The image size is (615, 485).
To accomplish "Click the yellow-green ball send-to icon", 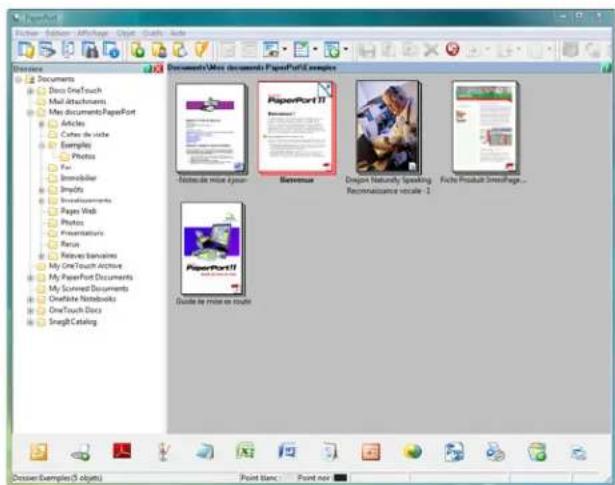I will point(412,452).
